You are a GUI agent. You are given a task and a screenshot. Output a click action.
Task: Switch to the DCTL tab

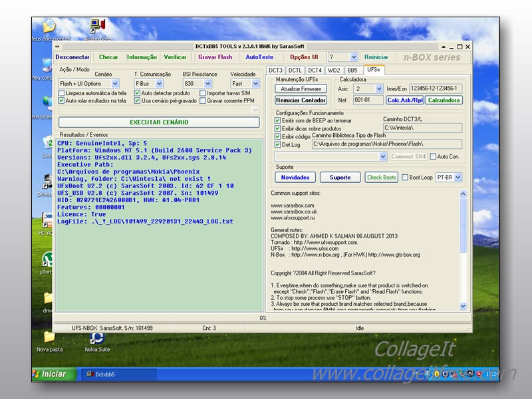tap(295, 70)
